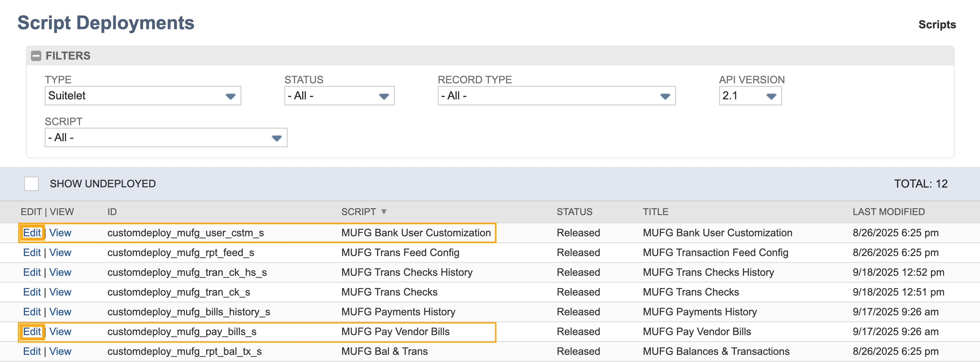The height and width of the screenshot is (362, 980).
Task: View the MUFG Trans Feed Config deployment
Action: 60,253
